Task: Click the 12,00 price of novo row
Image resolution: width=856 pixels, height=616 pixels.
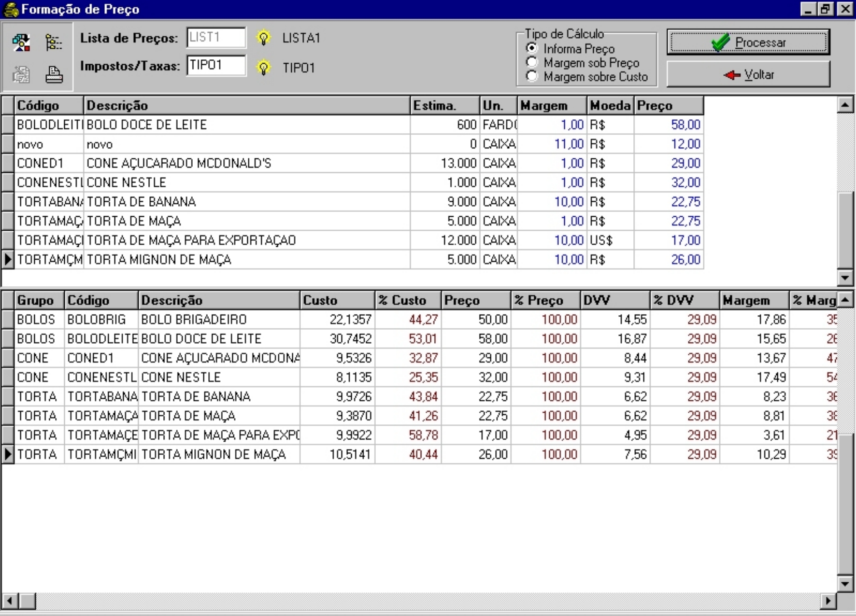Action: (x=669, y=144)
